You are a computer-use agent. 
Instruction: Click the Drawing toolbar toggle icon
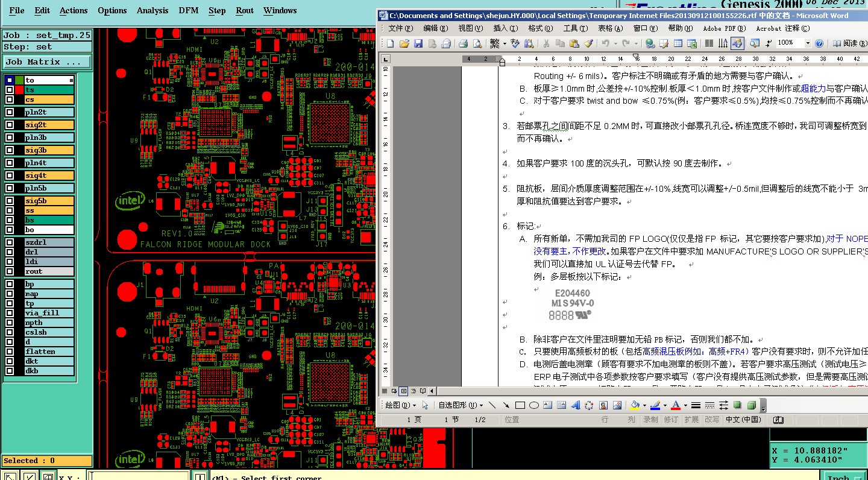(737, 43)
